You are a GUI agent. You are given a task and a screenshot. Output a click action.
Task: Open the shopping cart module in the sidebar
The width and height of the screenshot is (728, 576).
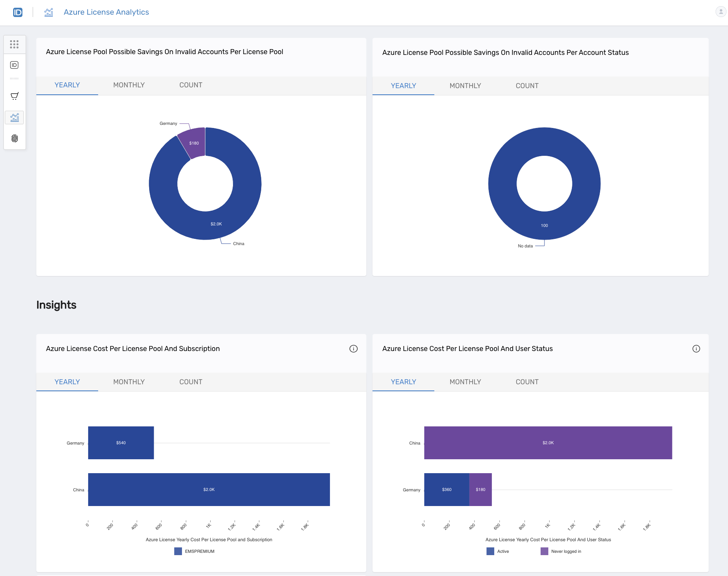(14, 96)
